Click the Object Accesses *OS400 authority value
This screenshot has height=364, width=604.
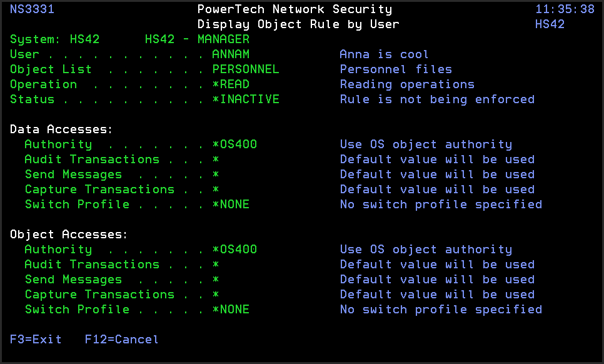[234, 250]
